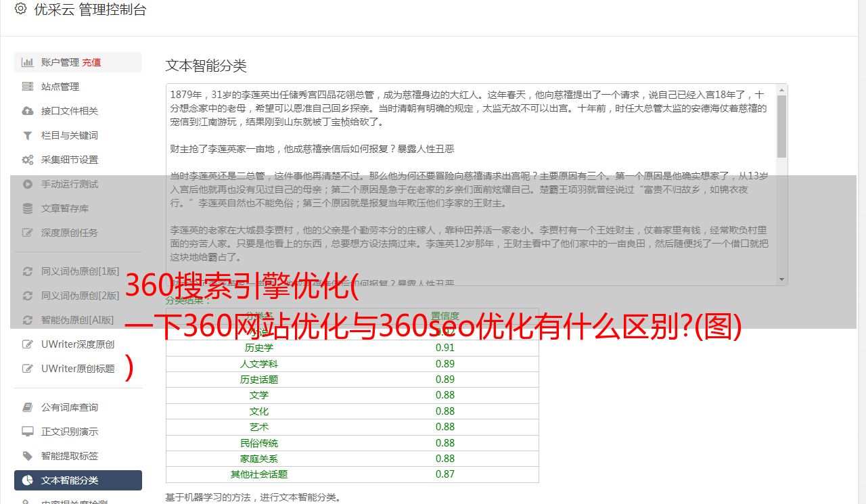
Task: Select the 家庭关系 category cell
Action: coord(259,459)
